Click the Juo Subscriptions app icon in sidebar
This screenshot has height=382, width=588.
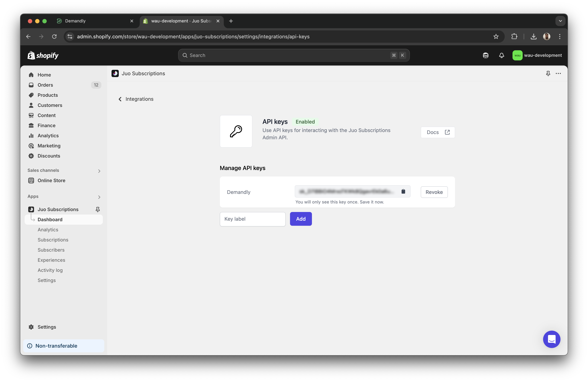[31, 209]
